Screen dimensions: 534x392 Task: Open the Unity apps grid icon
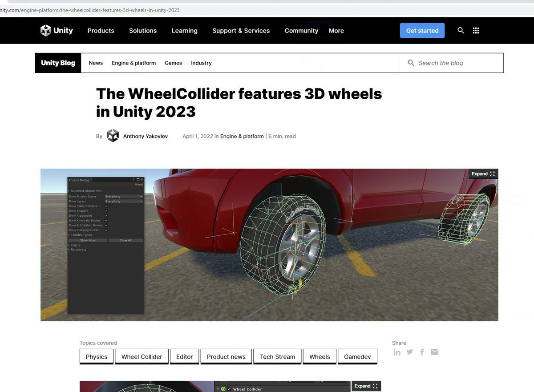(476, 30)
